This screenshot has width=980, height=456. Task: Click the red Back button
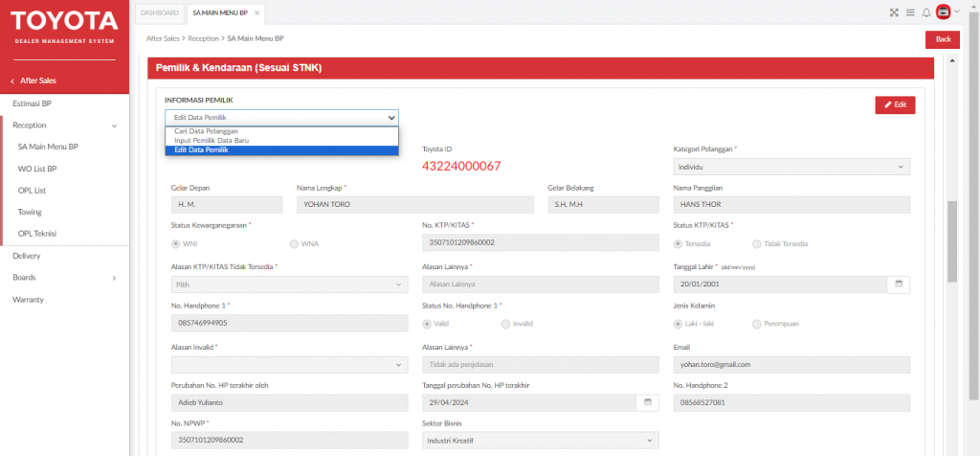[x=943, y=39]
